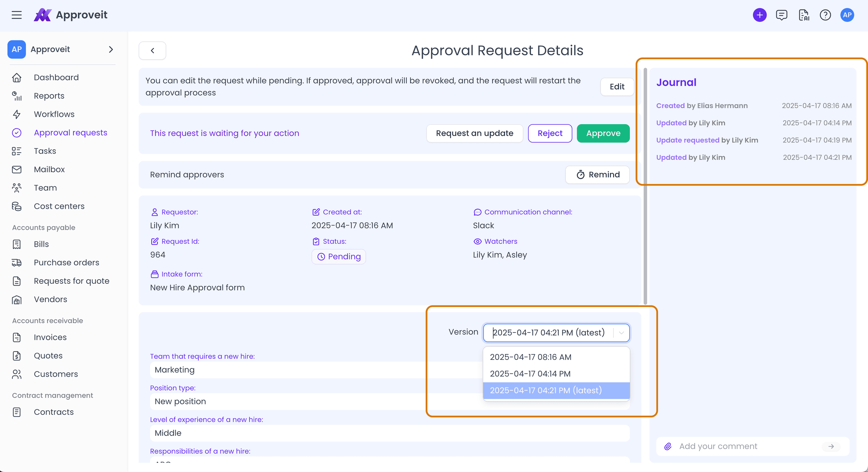The height and width of the screenshot is (472, 868).
Task: Click the Cost centers coins icon
Action: coord(16,206)
